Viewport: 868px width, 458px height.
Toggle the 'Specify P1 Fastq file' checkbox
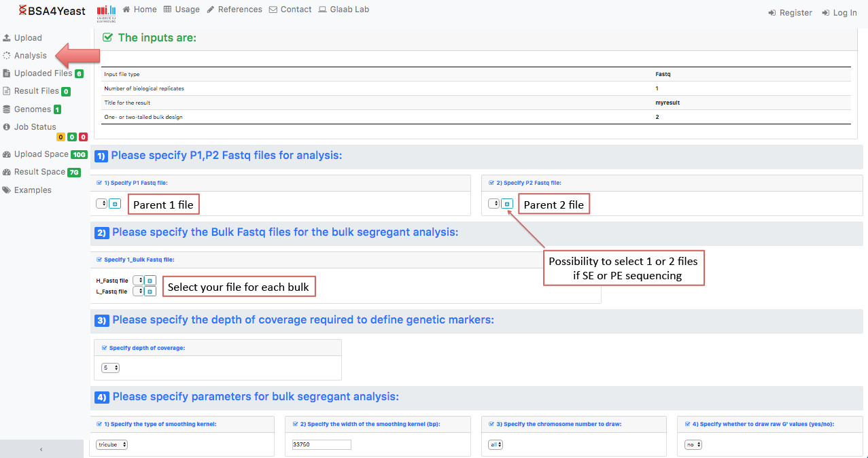(99, 183)
